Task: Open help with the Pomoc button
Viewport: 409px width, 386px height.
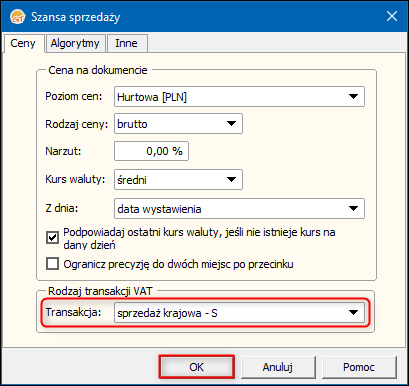Action: [x=359, y=367]
